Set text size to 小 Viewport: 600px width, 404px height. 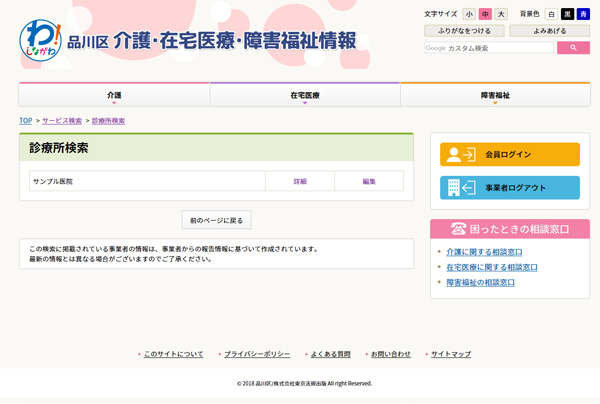click(x=469, y=14)
